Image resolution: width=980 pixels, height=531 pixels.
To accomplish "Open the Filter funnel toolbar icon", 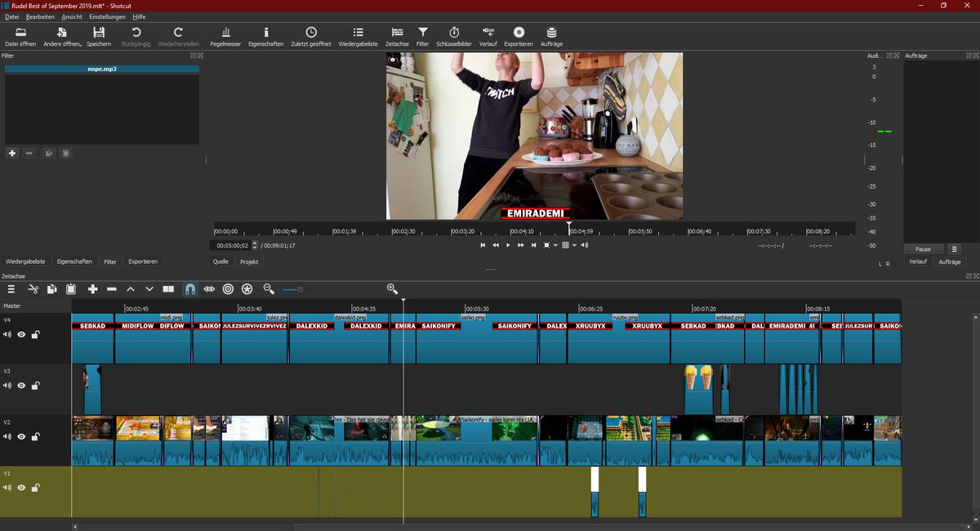I will point(422,36).
